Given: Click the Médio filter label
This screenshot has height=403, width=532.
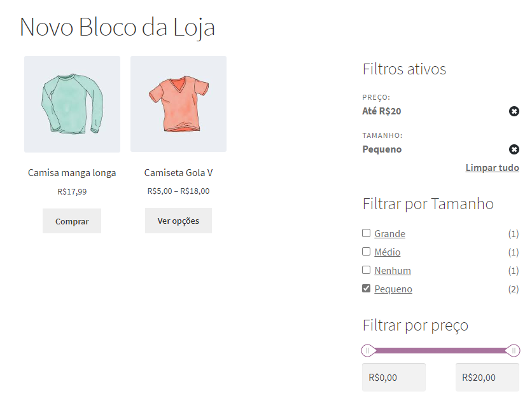Looking at the screenshot, I should tap(387, 252).
